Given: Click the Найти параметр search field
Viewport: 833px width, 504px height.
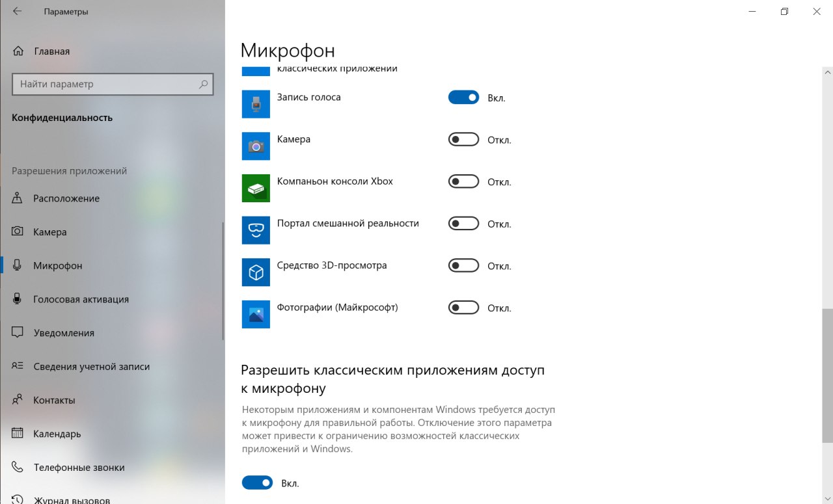Looking at the screenshot, I should tap(113, 84).
